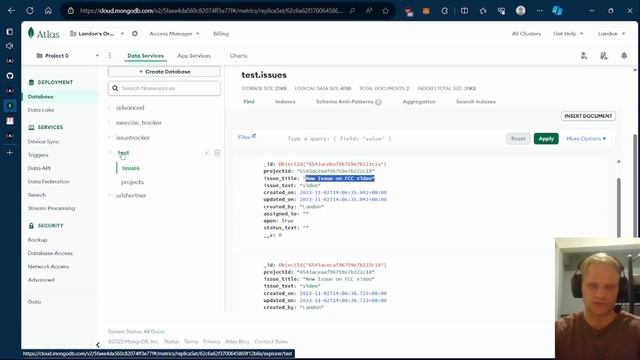Open Triggers in sidebar
640x360 pixels.
pyautogui.click(x=38, y=155)
